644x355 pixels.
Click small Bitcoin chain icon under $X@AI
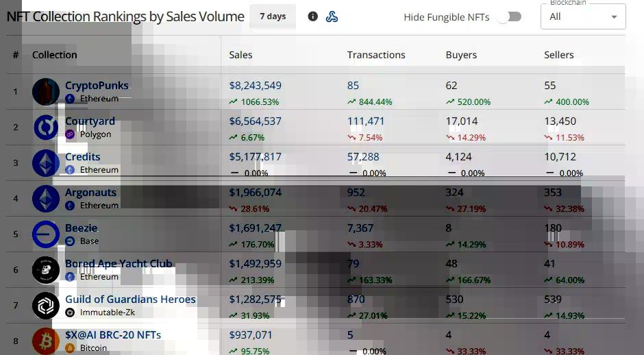click(x=70, y=348)
